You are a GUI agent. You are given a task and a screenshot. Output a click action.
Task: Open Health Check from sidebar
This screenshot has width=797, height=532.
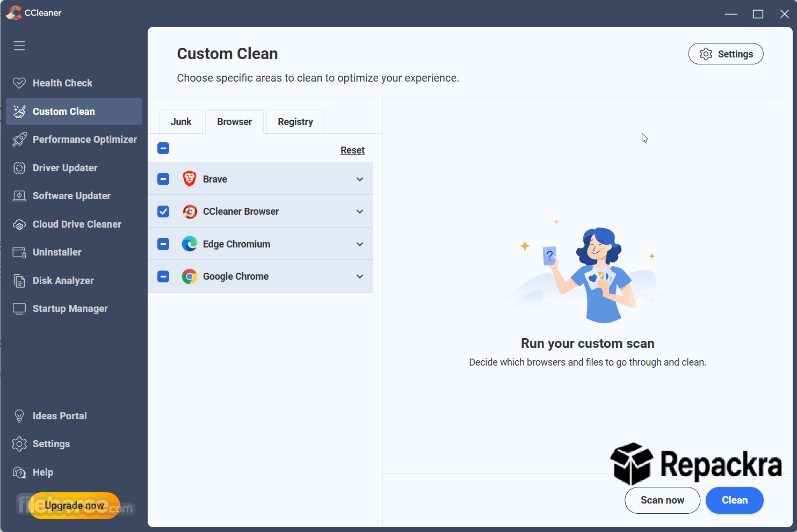74,83
